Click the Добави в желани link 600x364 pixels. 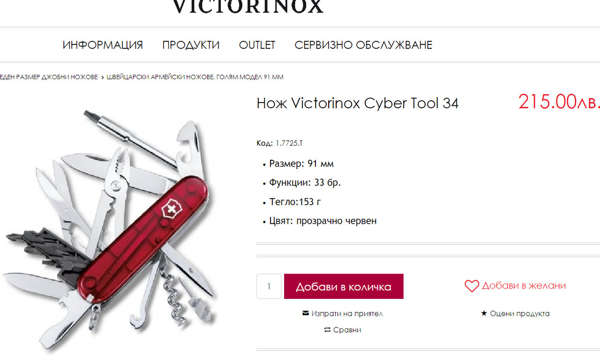524,286
